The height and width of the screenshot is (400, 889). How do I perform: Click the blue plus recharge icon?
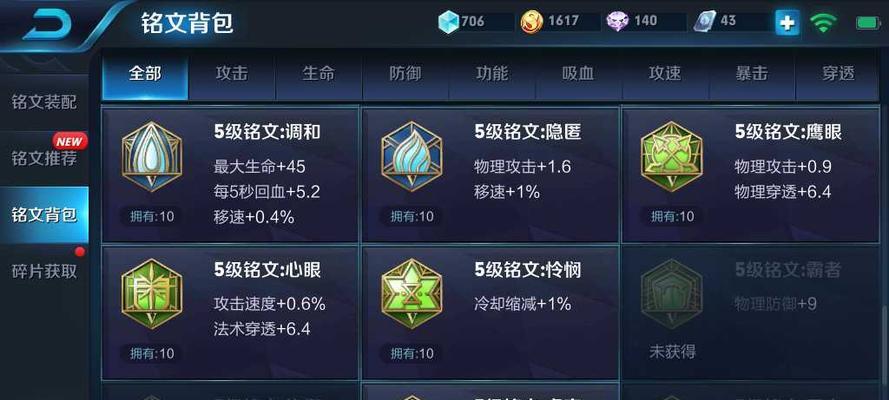(x=788, y=23)
